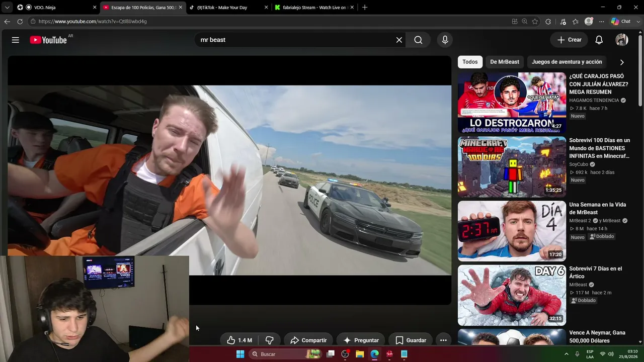644x362 pixels.
Task: Open more video actions three dots
Action: pos(443,340)
